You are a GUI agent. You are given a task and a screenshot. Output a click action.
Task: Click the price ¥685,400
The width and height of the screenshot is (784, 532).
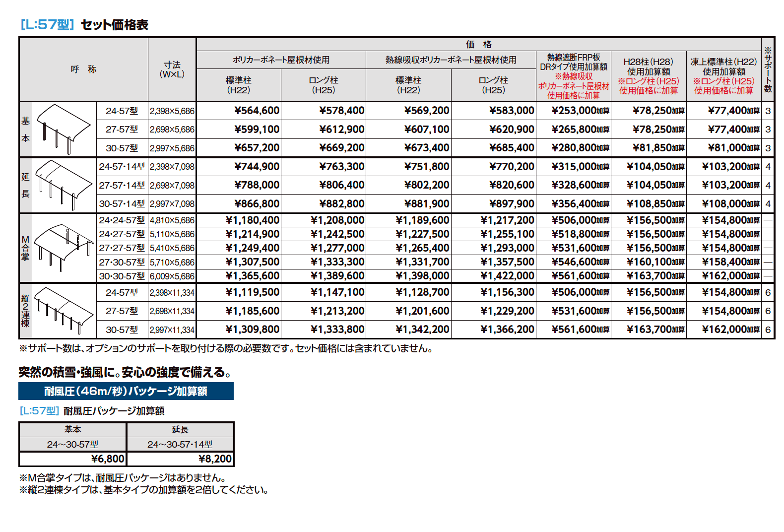[512, 148]
